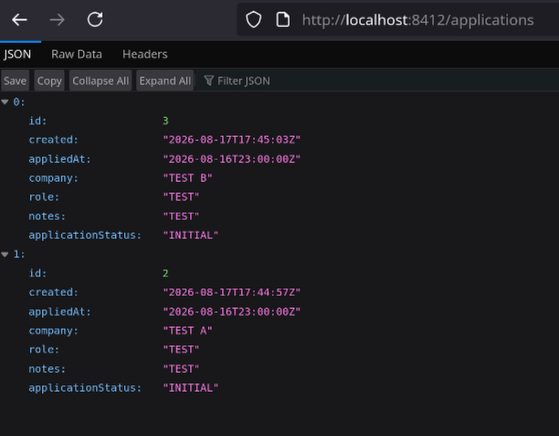Viewport: 559px width, 436px height.
Task: Select created value "2026-08-17T17:44:57Z"
Action: point(232,292)
